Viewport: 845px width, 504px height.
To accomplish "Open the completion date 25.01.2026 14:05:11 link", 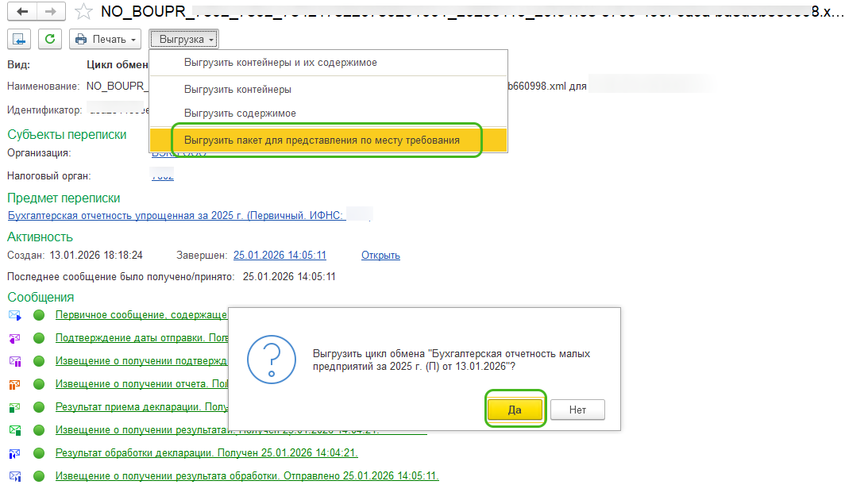I will (280, 256).
